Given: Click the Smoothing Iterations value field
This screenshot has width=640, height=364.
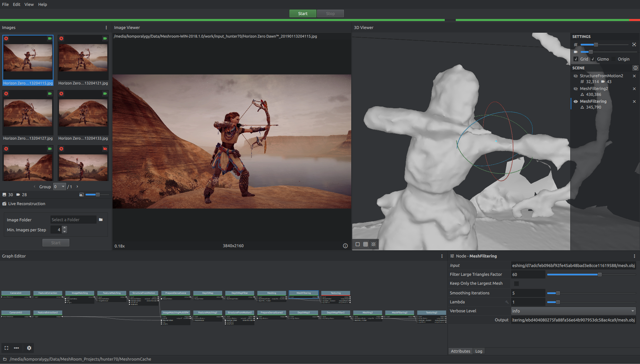Looking at the screenshot, I should pyautogui.click(x=528, y=293).
